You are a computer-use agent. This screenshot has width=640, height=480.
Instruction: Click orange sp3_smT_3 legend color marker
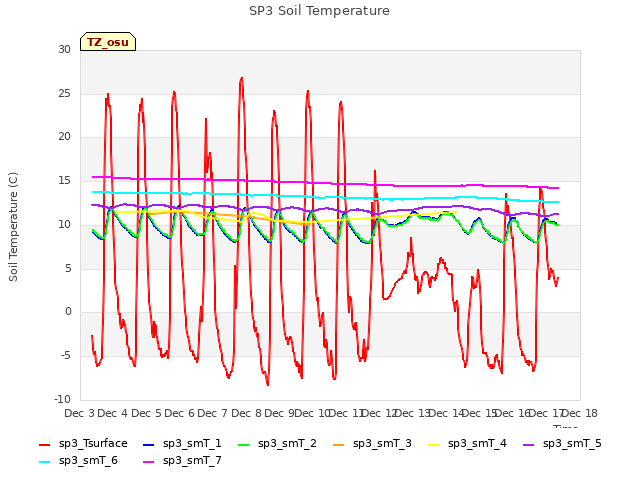(339, 444)
